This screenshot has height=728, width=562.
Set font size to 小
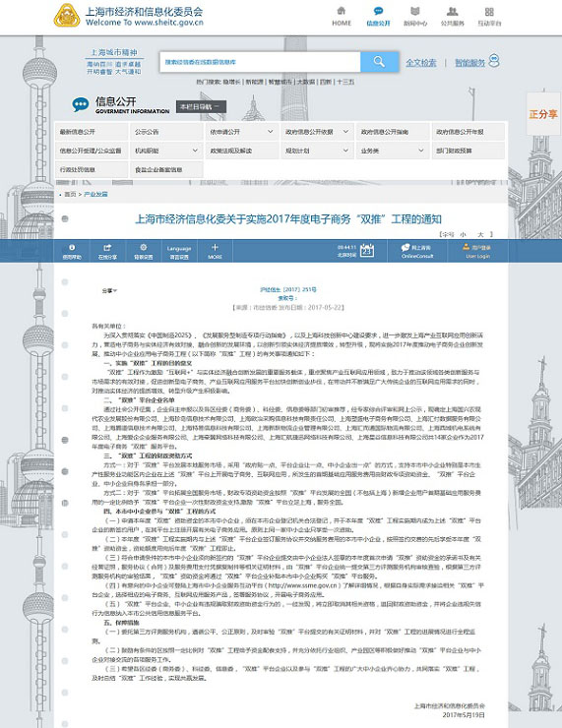pos(463,234)
